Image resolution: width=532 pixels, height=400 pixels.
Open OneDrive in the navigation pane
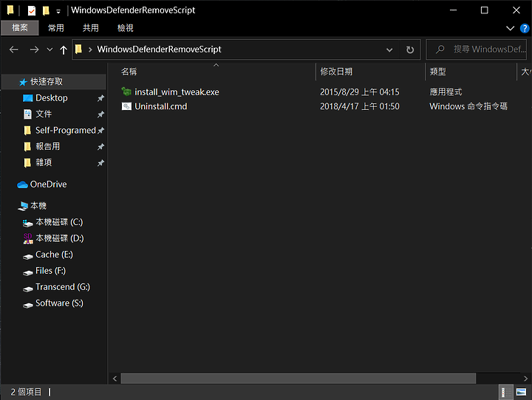tap(48, 185)
